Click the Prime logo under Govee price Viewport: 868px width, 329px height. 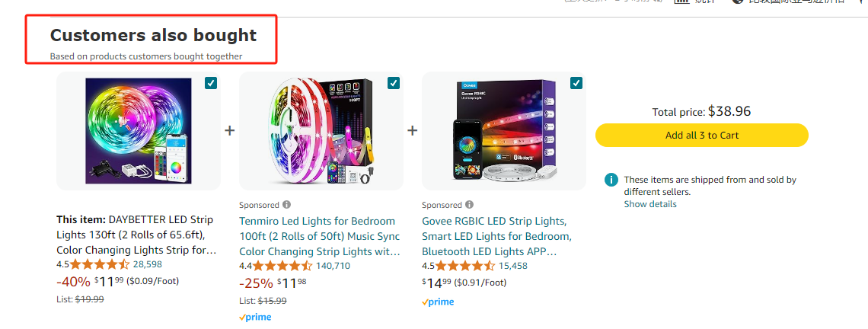click(438, 302)
